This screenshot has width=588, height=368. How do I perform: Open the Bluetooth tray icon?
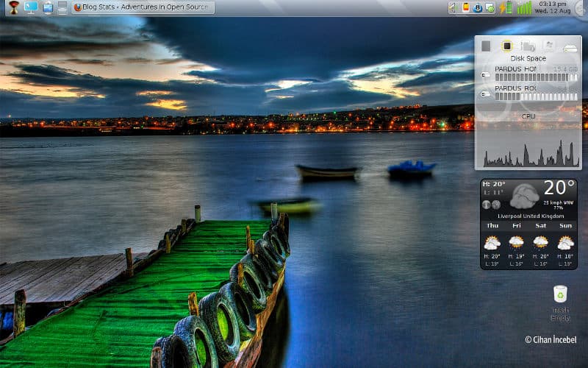click(478, 8)
